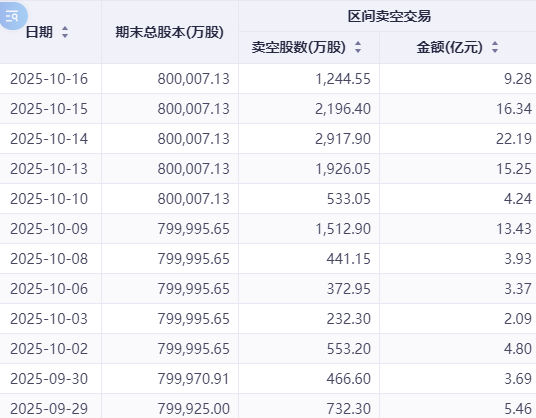Click short volume value 732.30
Image resolution: width=536 pixels, height=418 pixels.
point(349,409)
